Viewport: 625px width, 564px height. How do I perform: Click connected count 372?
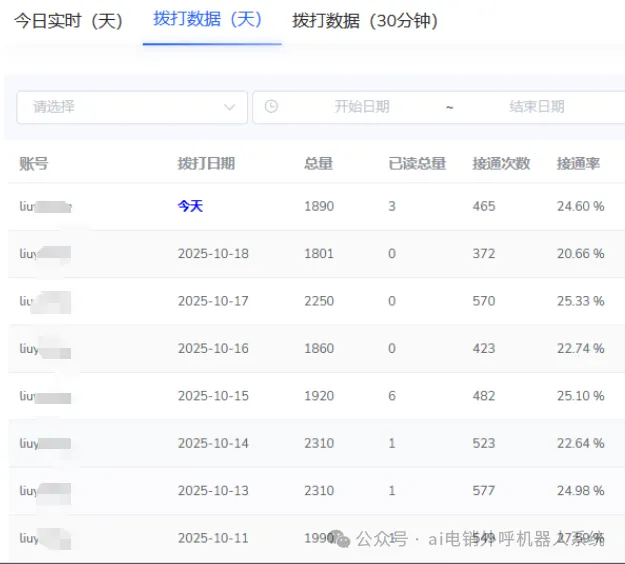484,254
